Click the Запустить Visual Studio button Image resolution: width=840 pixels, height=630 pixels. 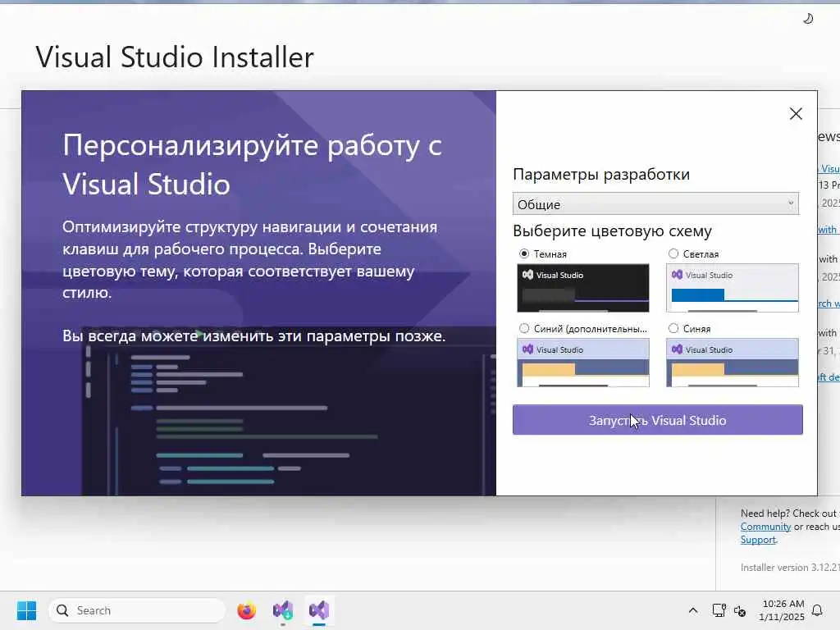click(x=657, y=420)
